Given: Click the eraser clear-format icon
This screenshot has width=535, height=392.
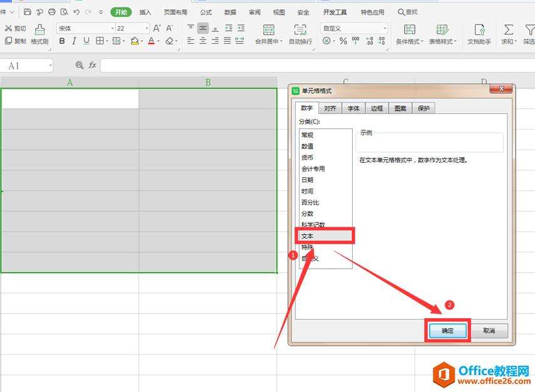Looking at the screenshot, I should pos(169,41).
